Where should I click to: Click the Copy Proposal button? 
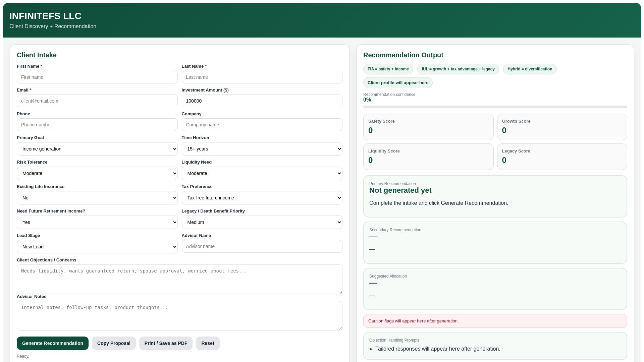click(114, 343)
